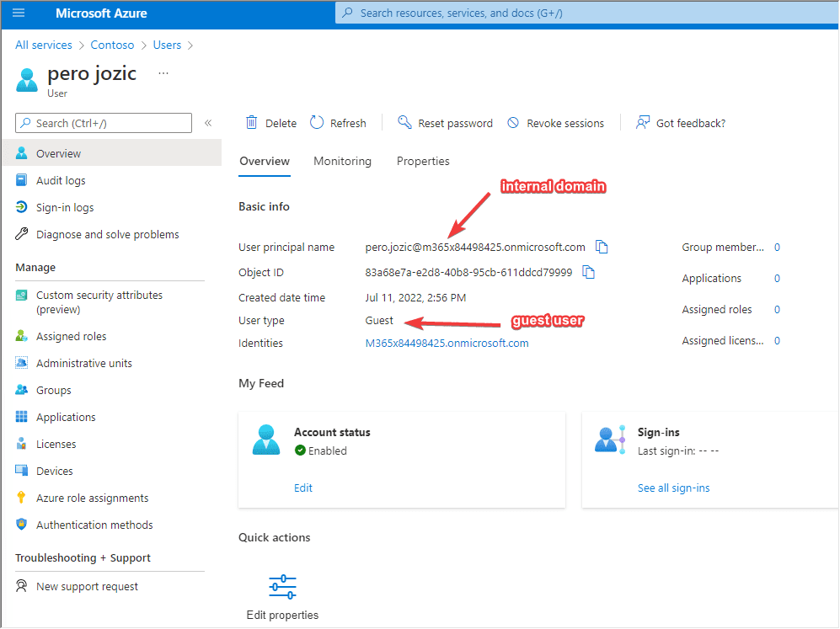Click the Contoso breadcrumb link
Screen dimensions: 840x629
(112, 45)
